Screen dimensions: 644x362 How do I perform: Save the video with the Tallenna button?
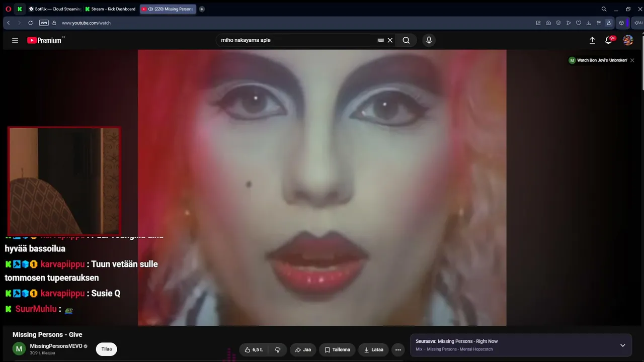(x=337, y=350)
